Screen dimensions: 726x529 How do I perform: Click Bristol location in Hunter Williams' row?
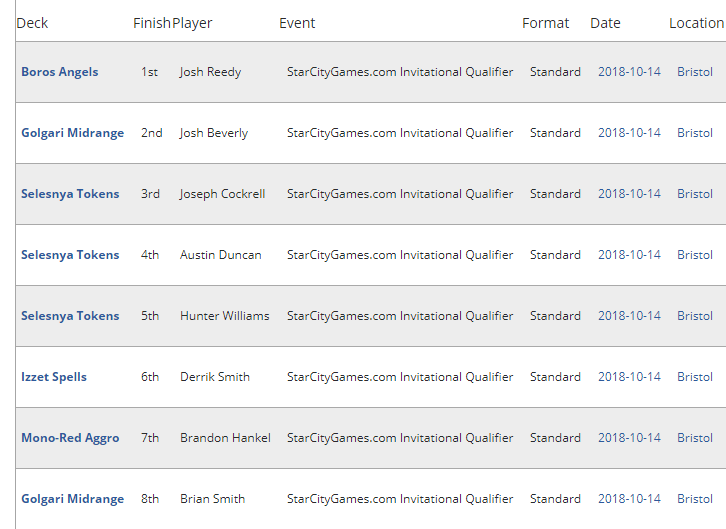(695, 316)
